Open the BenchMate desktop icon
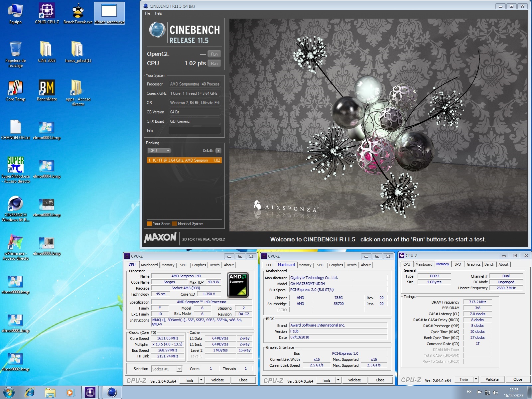The image size is (532, 399). [x=47, y=91]
